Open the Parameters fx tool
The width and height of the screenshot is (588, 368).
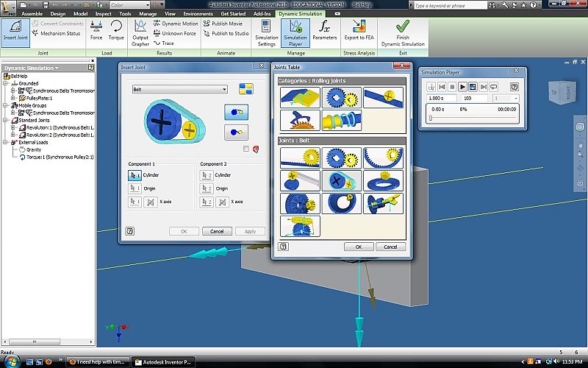[x=324, y=30]
